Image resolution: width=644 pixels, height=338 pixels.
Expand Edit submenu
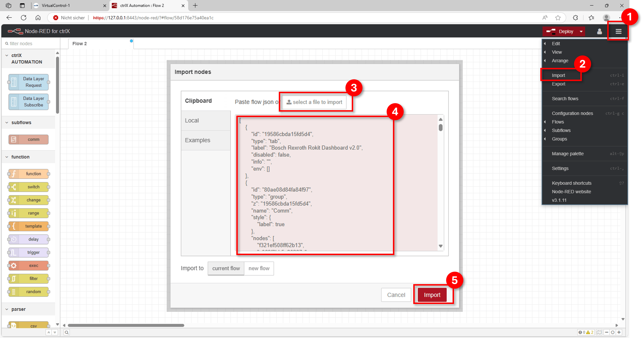(584, 43)
